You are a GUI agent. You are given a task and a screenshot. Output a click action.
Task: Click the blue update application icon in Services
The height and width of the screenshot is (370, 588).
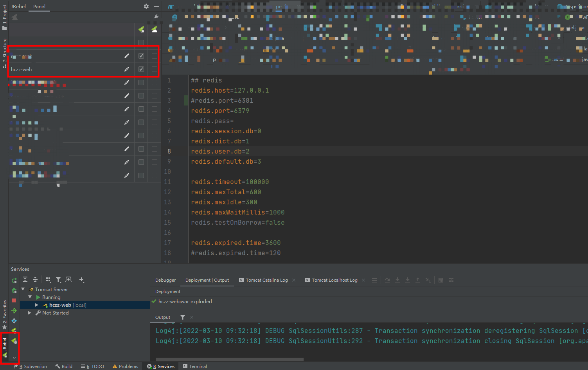coord(14,321)
